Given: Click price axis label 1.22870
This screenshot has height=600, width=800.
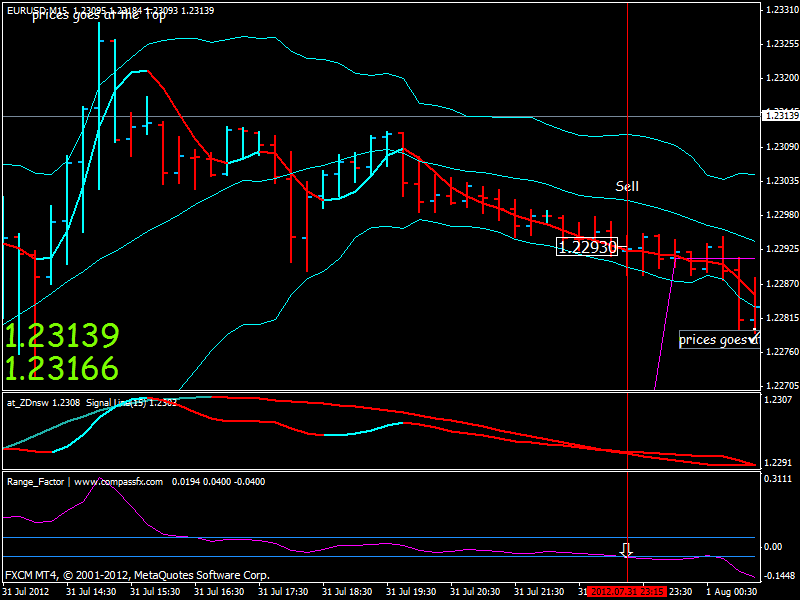Looking at the screenshot, I should click(x=782, y=284).
